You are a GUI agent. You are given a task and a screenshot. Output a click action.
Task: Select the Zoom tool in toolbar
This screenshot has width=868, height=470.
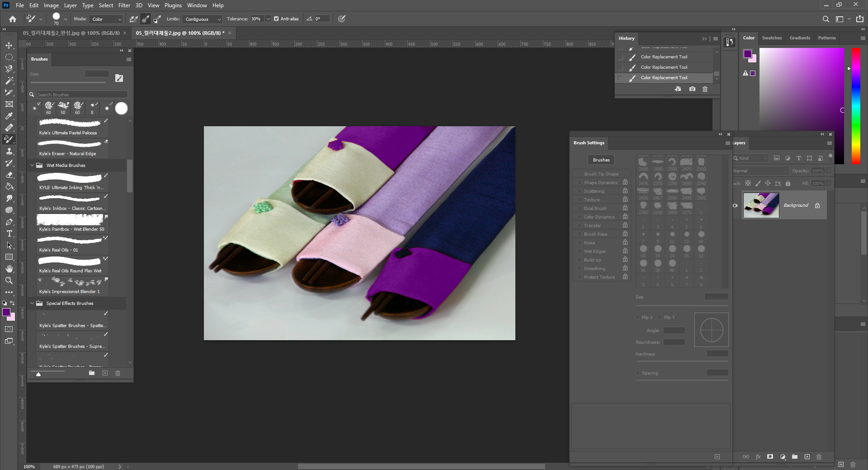pyautogui.click(x=9, y=280)
